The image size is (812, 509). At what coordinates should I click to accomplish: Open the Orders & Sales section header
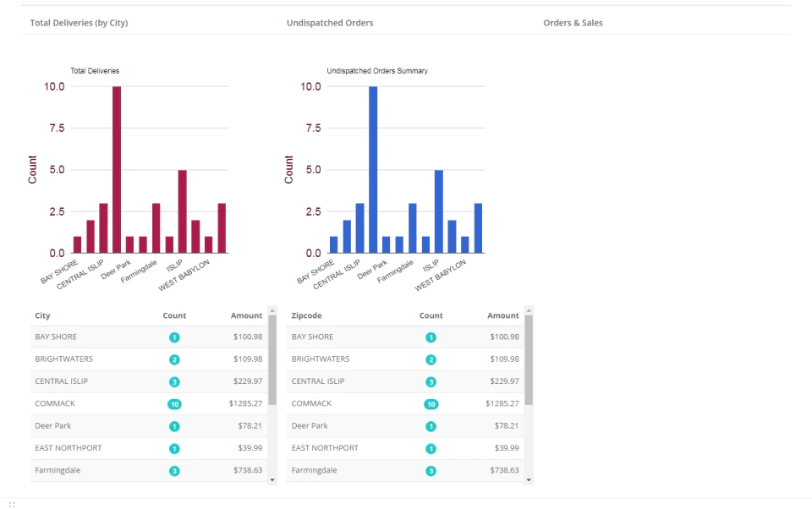click(x=573, y=23)
